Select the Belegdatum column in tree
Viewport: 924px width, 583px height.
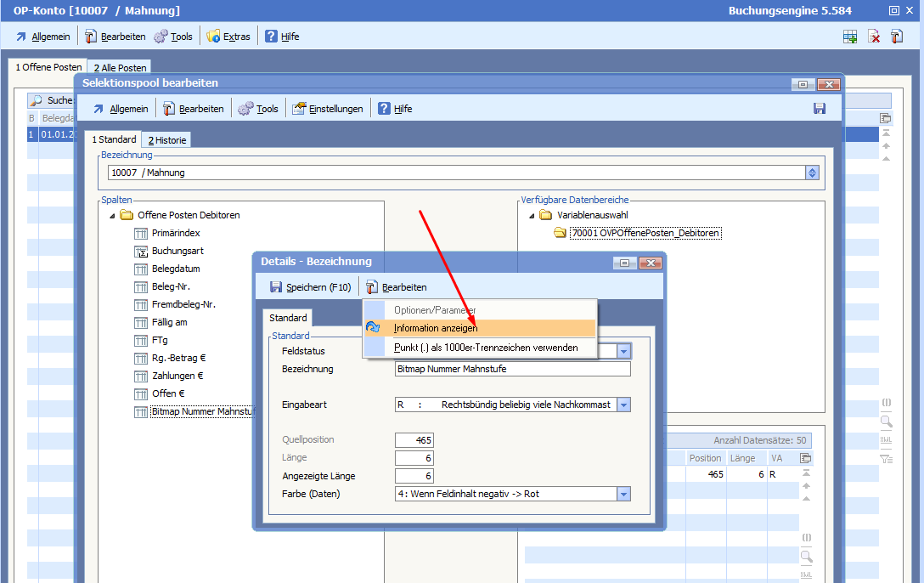[176, 269]
